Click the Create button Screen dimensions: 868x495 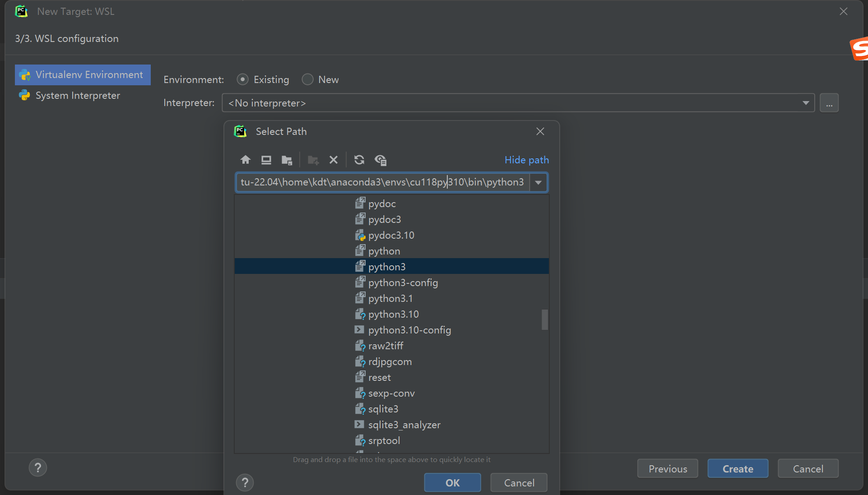(738, 469)
